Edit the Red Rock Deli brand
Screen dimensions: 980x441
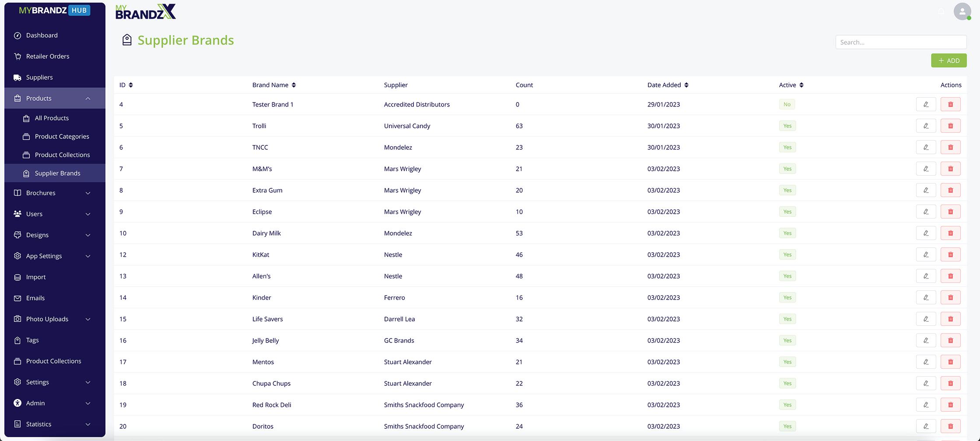pyautogui.click(x=926, y=405)
